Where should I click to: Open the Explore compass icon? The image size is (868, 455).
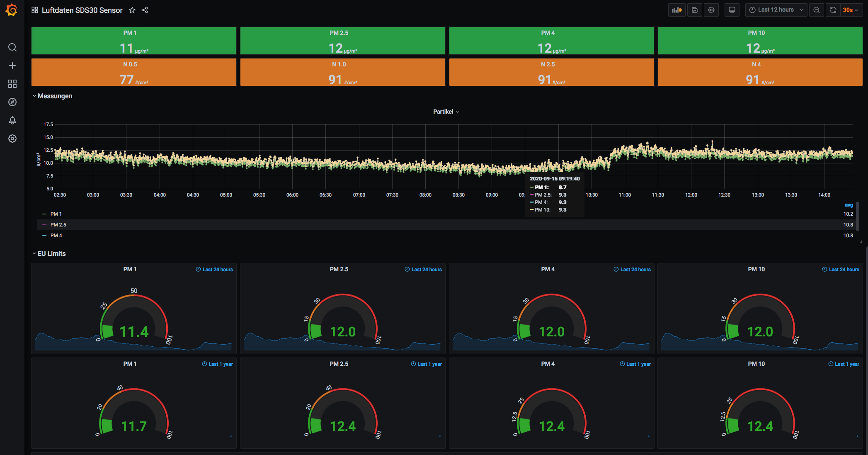pos(12,102)
